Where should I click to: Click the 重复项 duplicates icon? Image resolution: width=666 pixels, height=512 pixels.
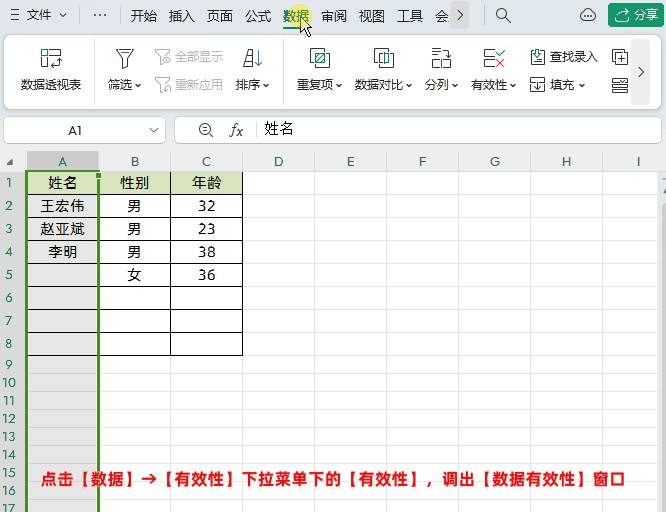click(x=319, y=58)
